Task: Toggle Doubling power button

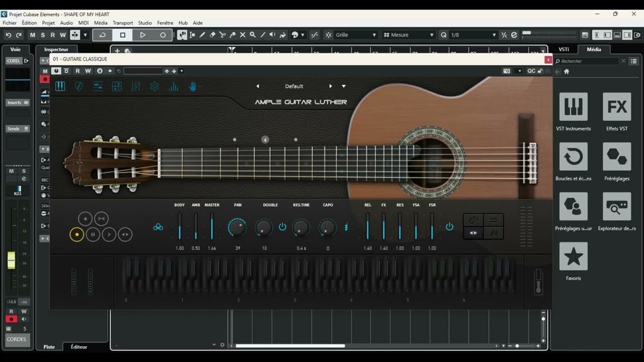Action: click(x=282, y=227)
